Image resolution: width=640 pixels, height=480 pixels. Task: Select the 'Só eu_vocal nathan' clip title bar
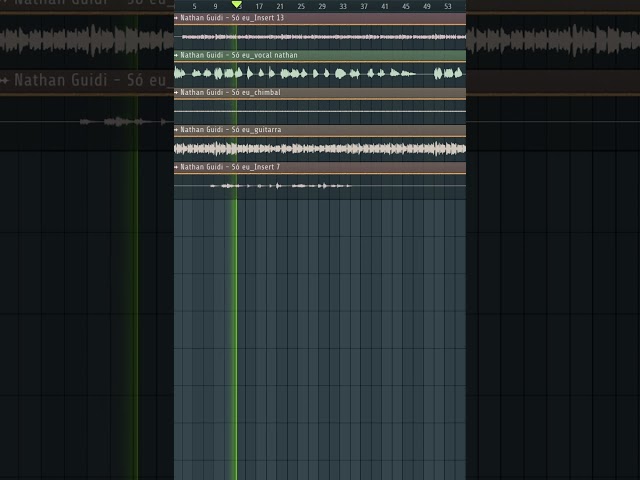coord(320,55)
